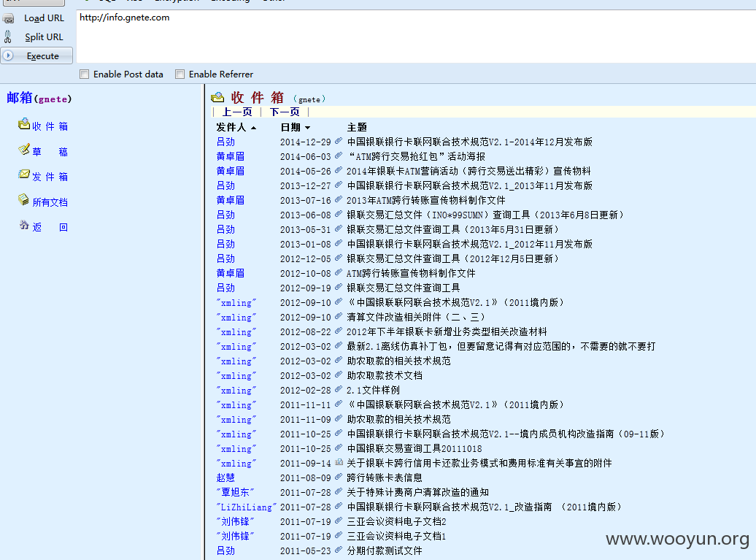
Task: Open message 分期付款测试文件
Action: (x=385, y=551)
